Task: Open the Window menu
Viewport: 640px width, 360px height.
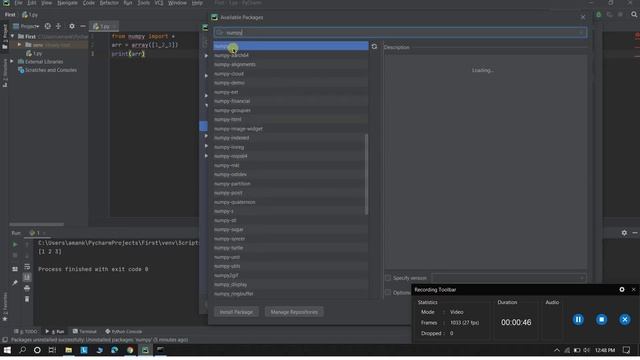Action: point(177,3)
